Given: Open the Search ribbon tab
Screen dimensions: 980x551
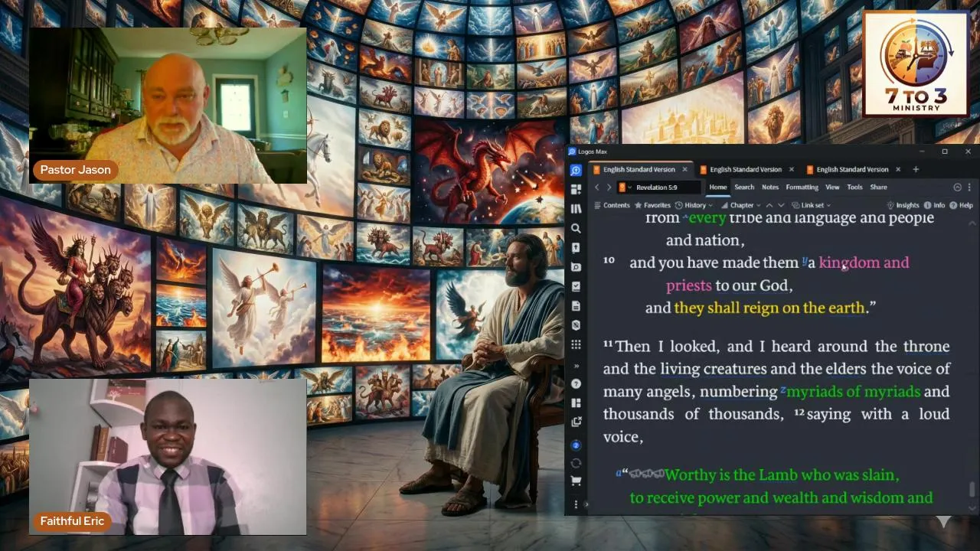Looking at the screenshot, I should [x=744, y=187].
